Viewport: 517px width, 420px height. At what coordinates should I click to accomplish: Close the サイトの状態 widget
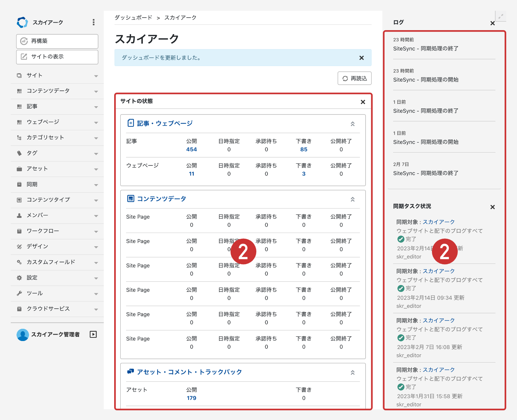click(363, 102)
